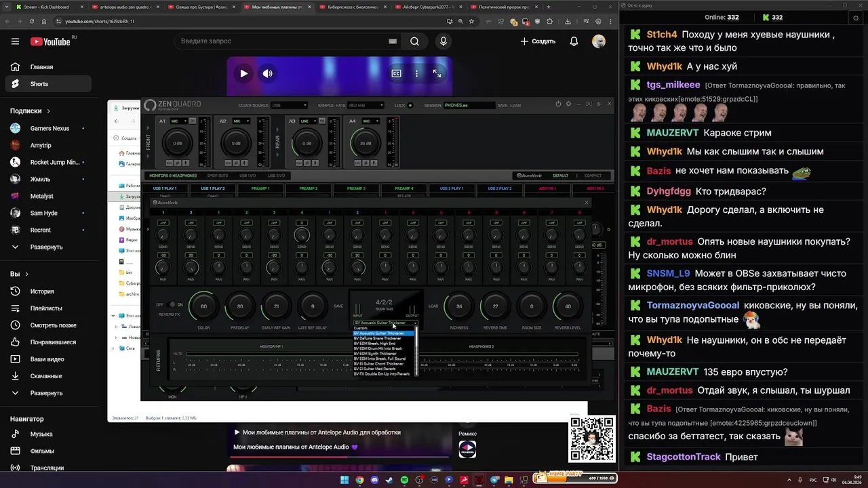The image size is (868, 488).
Task: Click Save session button in Zen Quadro
Action: click(x=502, y=105)
